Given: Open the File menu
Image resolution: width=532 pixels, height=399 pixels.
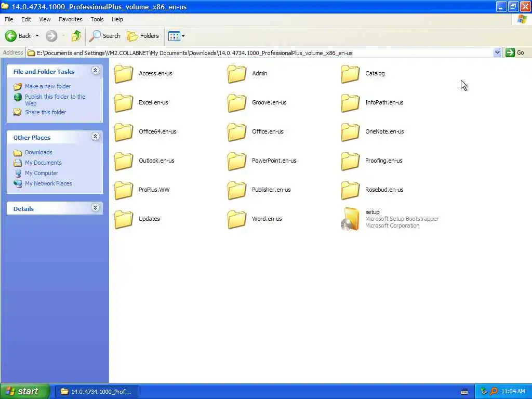Looking at the screenshot, I should pyautogui.click(x=9, y=19).
